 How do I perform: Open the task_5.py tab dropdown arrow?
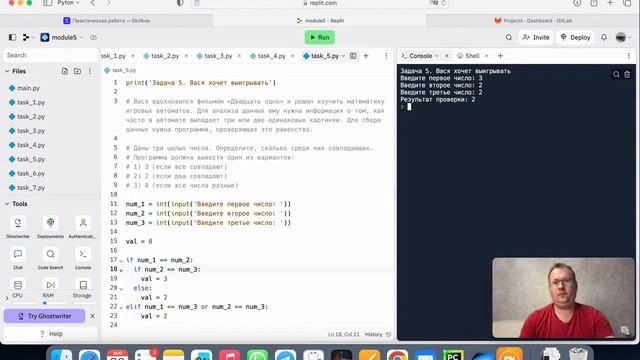(x=343, y=56)
